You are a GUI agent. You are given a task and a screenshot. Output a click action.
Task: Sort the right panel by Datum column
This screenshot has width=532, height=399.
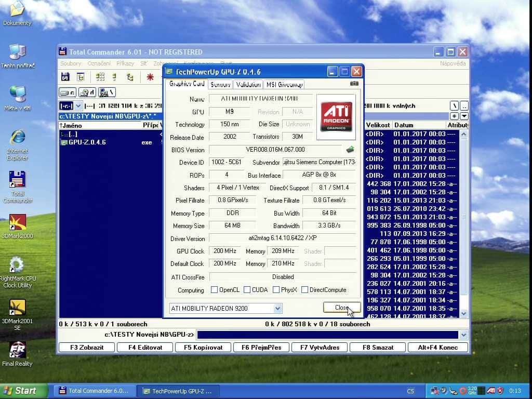point(419,125)
